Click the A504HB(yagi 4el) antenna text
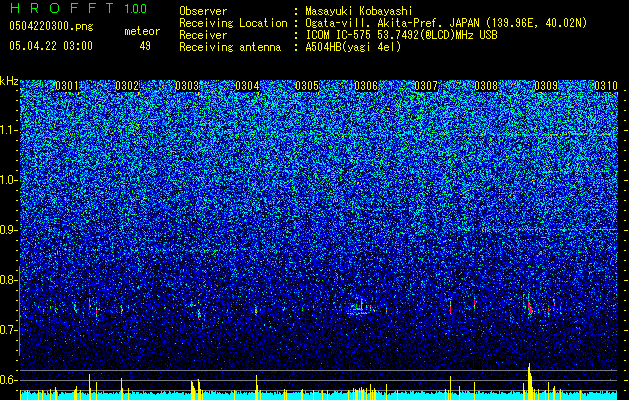The height and width of the screenshot is (400, 629). [x=353, y=47]
